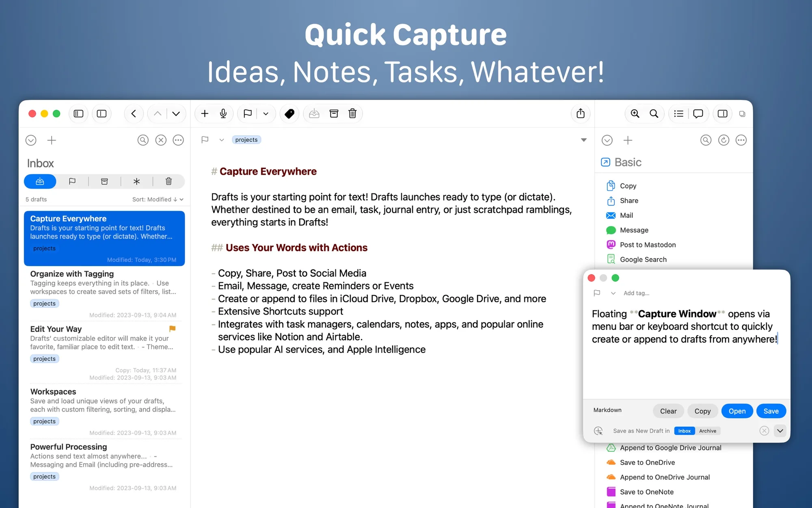Open the editor options triangle dropdown
The image size is (812, 508).
(584, 140)
